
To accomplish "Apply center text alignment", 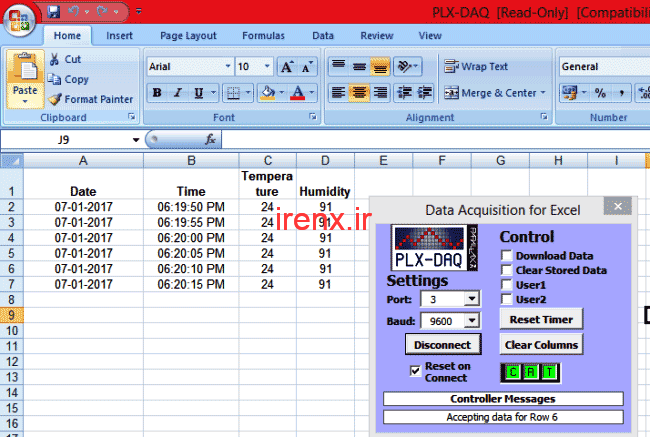I will click(x=359, y=93).
